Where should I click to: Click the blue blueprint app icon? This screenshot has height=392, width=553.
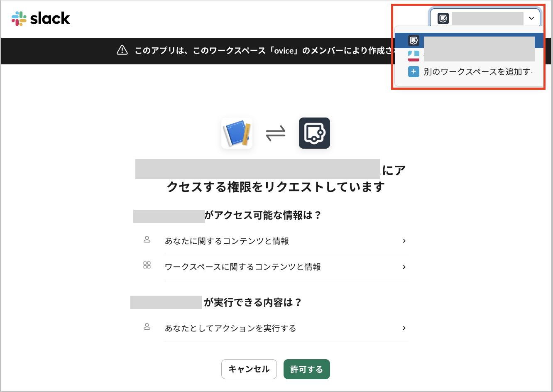pos(237,133)
